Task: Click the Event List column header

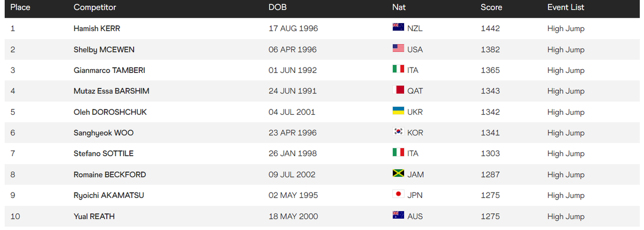Action: tap(566, 8)
